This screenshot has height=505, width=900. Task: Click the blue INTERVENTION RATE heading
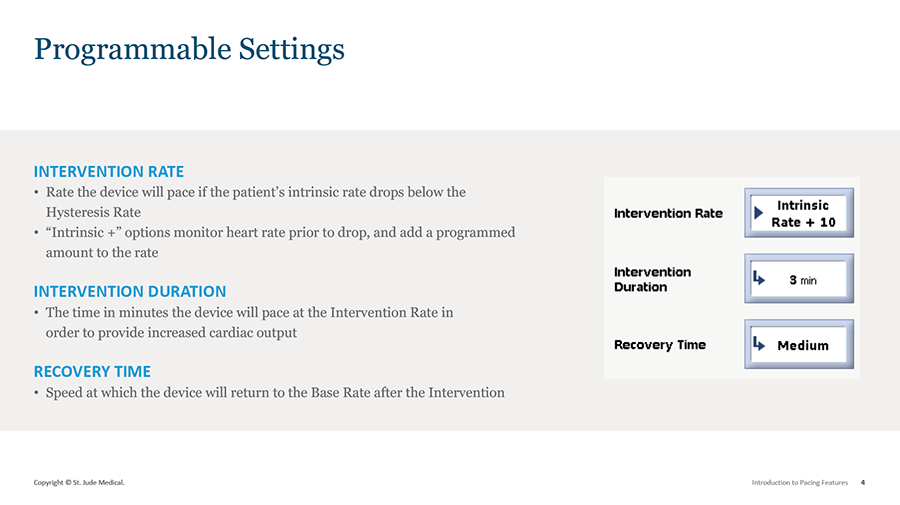109,171
